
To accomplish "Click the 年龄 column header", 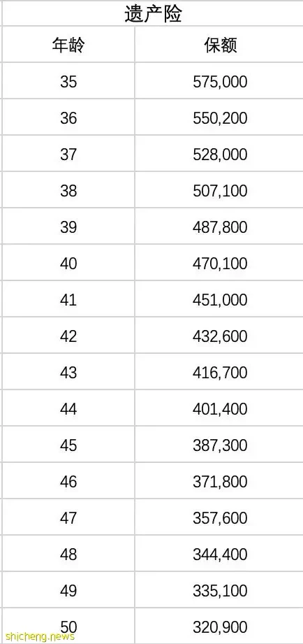I will [68, 44].
